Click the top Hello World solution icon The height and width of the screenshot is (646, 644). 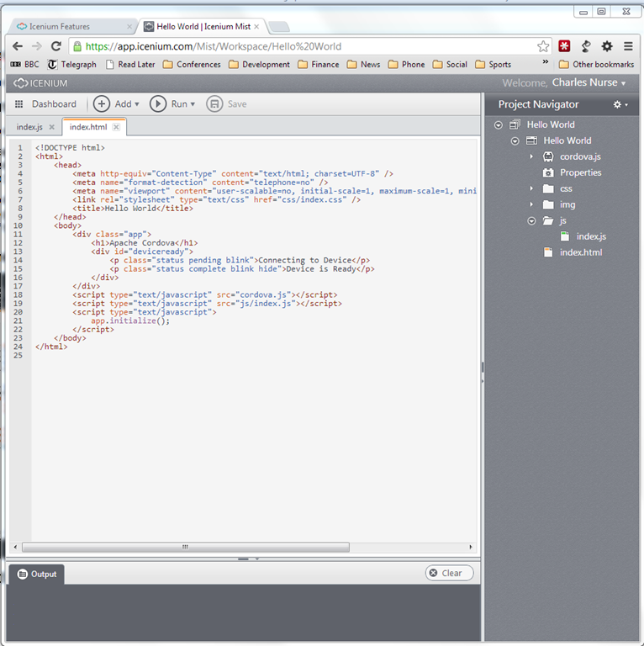(515, 124)
